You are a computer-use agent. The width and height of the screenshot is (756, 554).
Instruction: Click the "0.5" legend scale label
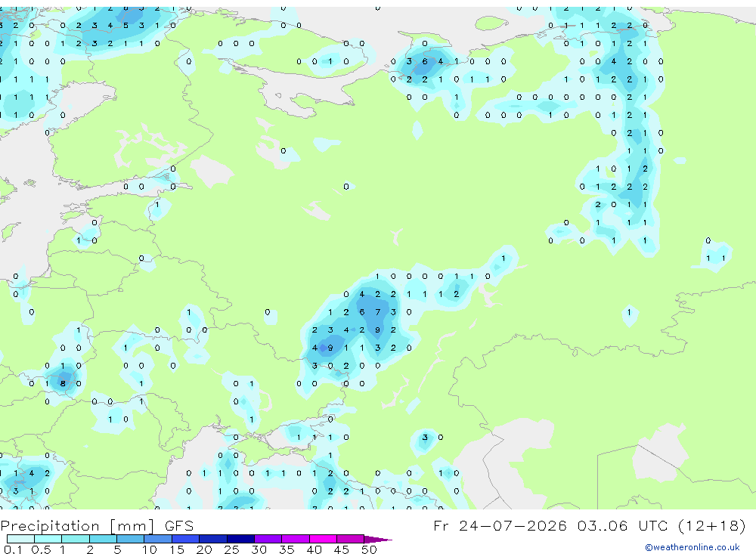[x=41, y=549]
